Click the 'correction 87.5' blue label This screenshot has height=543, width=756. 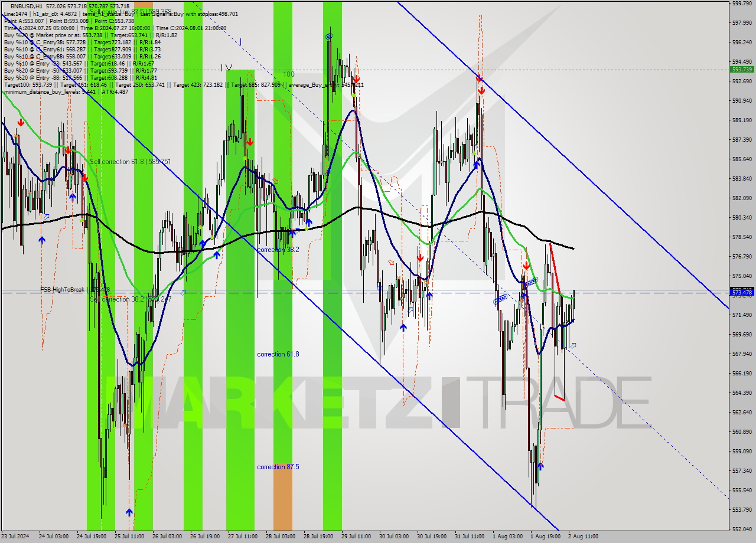point(278,467)
